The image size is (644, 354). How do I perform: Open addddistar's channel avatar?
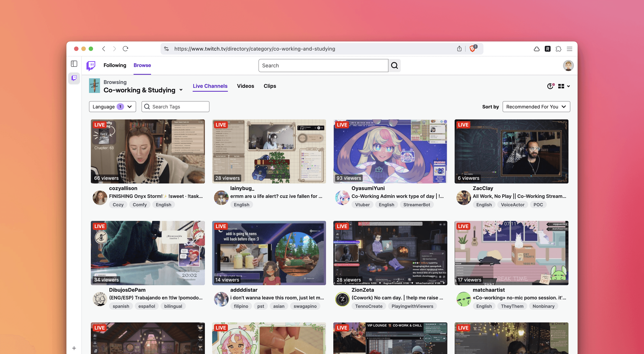tap(221, 299)
